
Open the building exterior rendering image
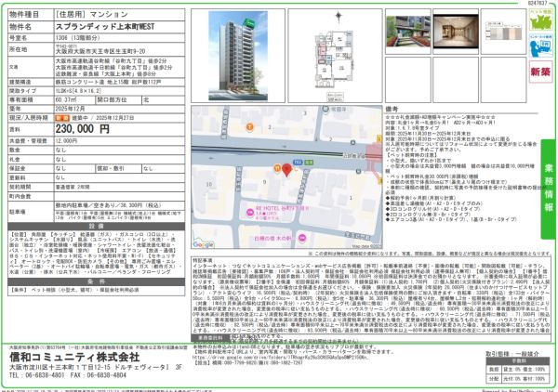click(238, 56)
